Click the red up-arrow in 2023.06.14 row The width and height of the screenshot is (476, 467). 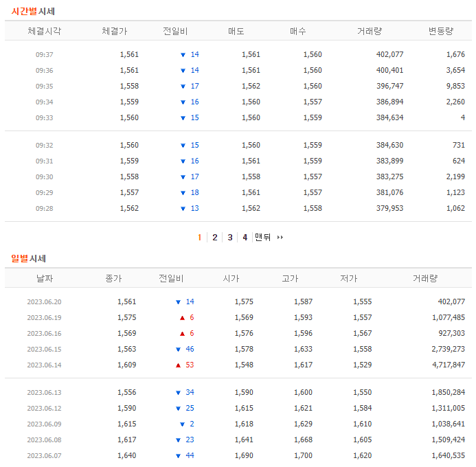(178, 365)
